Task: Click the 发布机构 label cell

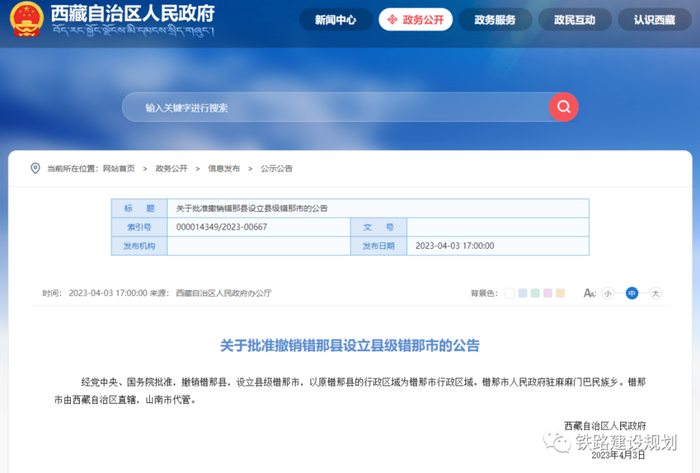Action: click(139, 246)
